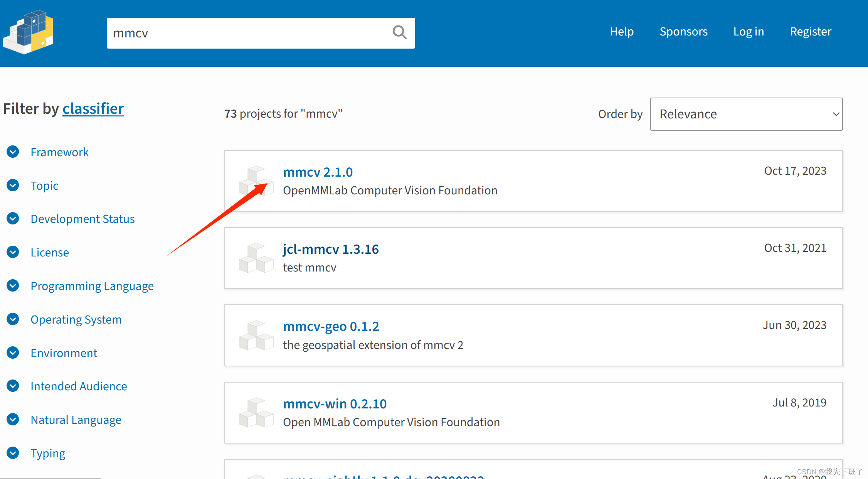Click the package cube icon beside mmcv 2.1.0
Viewport: 868px width, 479px height.
(256, 180)
